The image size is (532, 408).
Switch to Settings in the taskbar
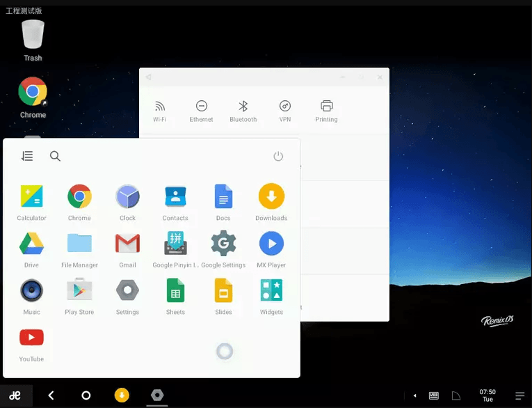coord(157,395)
